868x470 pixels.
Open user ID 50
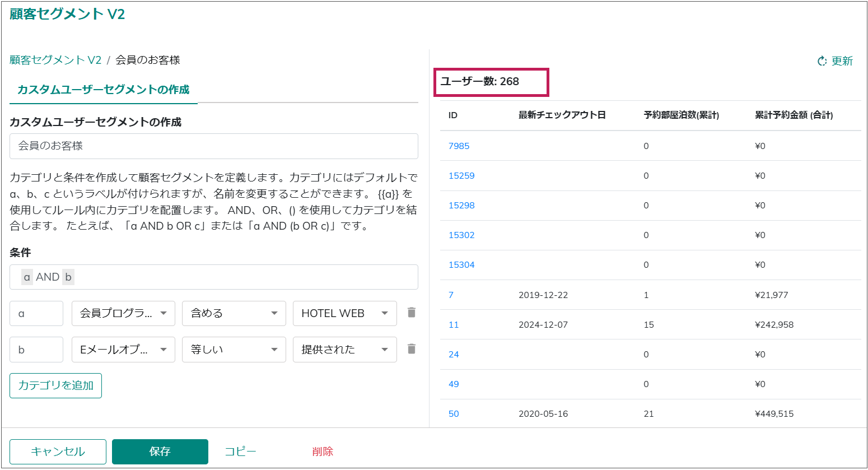(454, 413)
